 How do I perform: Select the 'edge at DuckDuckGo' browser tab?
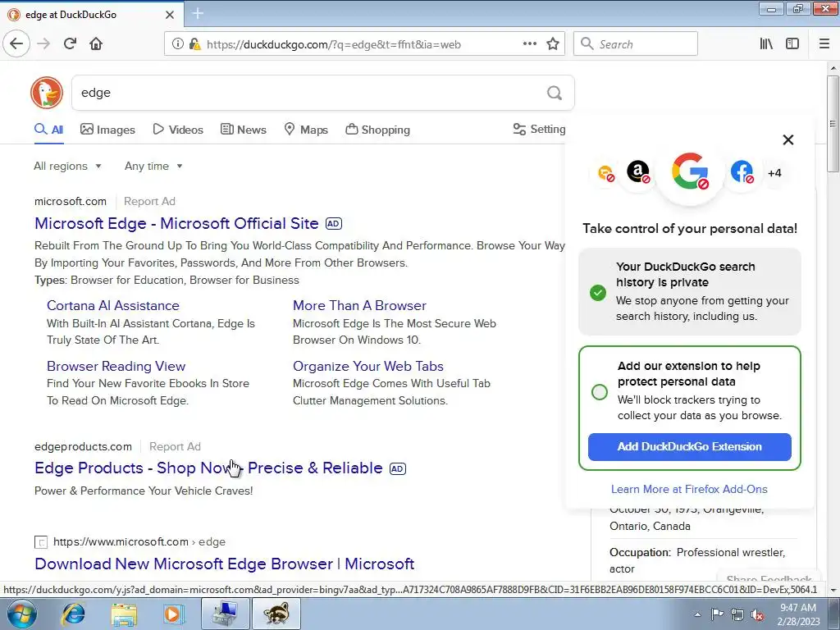(x=92, y=15)
